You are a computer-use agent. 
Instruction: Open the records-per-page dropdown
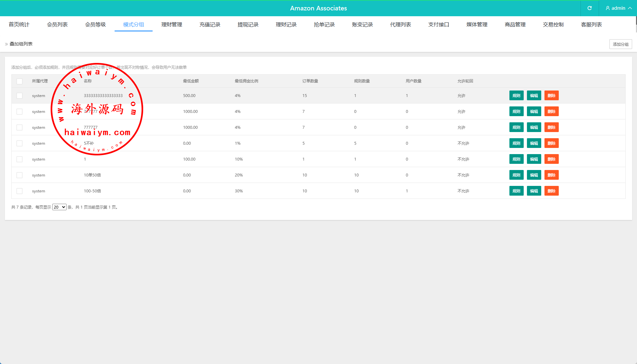click(59, 207)
